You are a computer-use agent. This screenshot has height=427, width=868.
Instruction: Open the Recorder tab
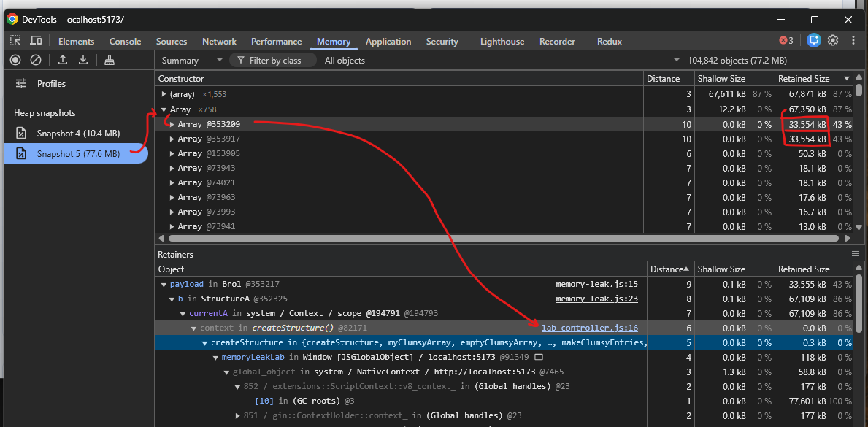557,42
